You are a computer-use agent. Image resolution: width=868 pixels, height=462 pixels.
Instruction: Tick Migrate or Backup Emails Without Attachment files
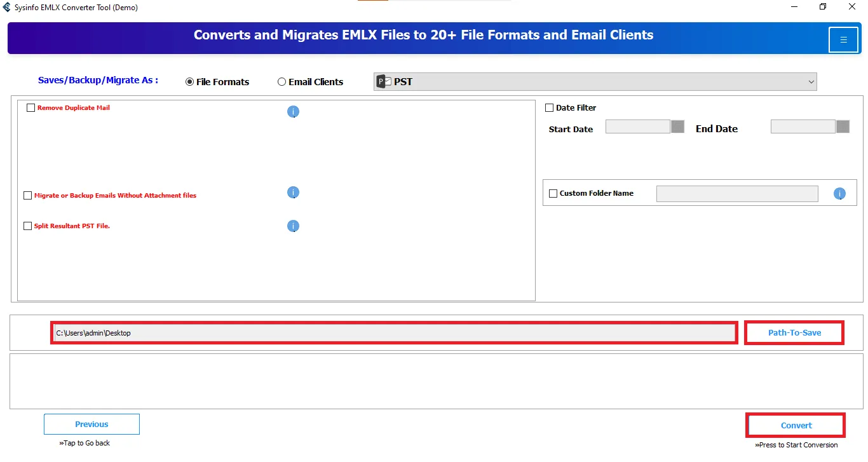click(x=27, y=196)
